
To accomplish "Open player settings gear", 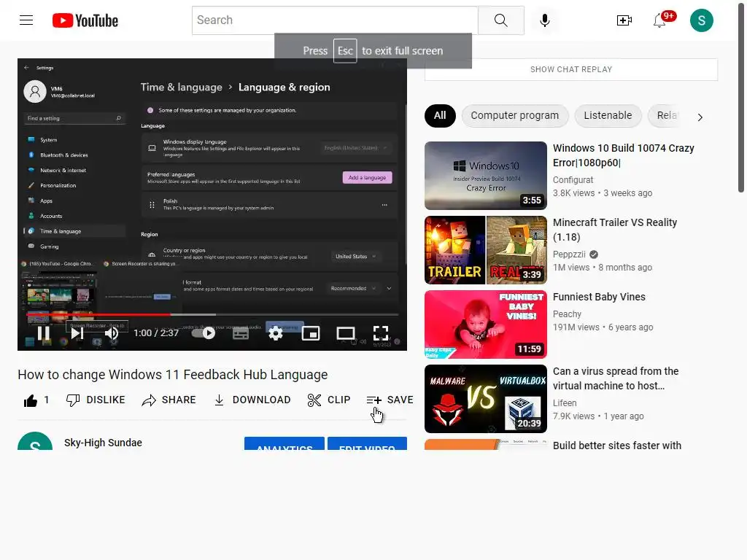I will pos(275,332).
